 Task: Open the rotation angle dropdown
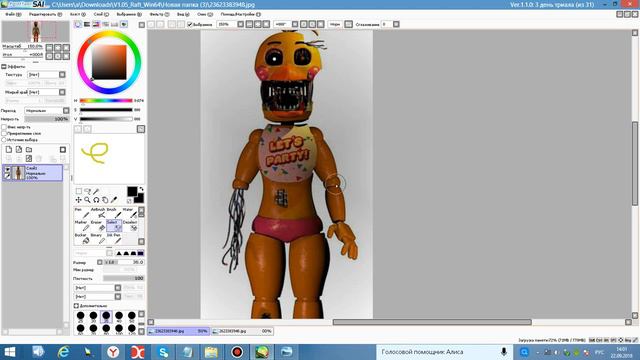point(295,24)
